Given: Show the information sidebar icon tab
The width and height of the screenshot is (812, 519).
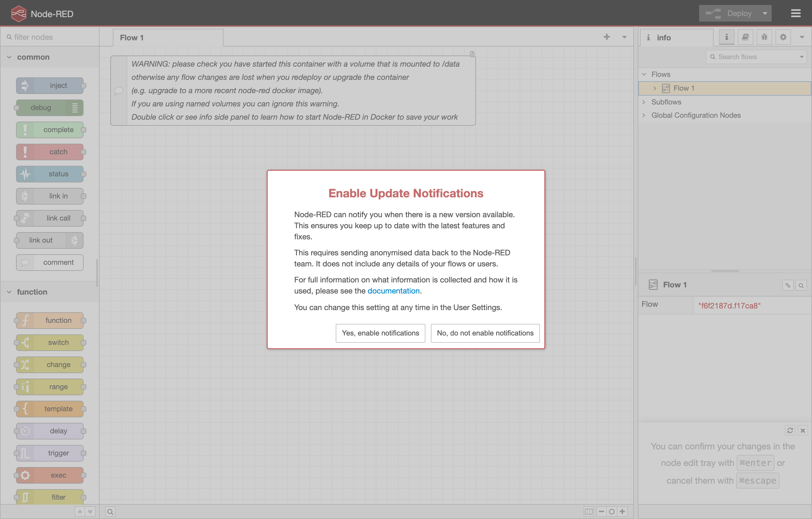Looking at the screenshot, I should pyautogui.click(x=727, y=37).
